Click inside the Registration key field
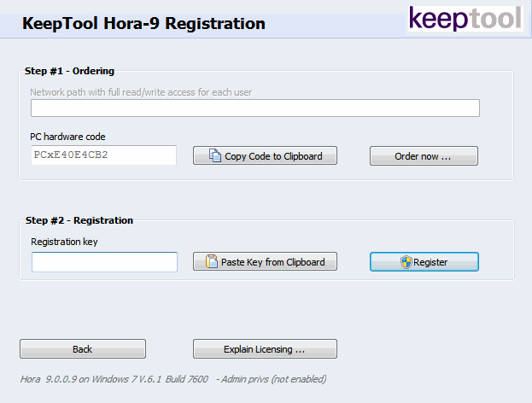532x403 pixels. [x=104, y=262]
